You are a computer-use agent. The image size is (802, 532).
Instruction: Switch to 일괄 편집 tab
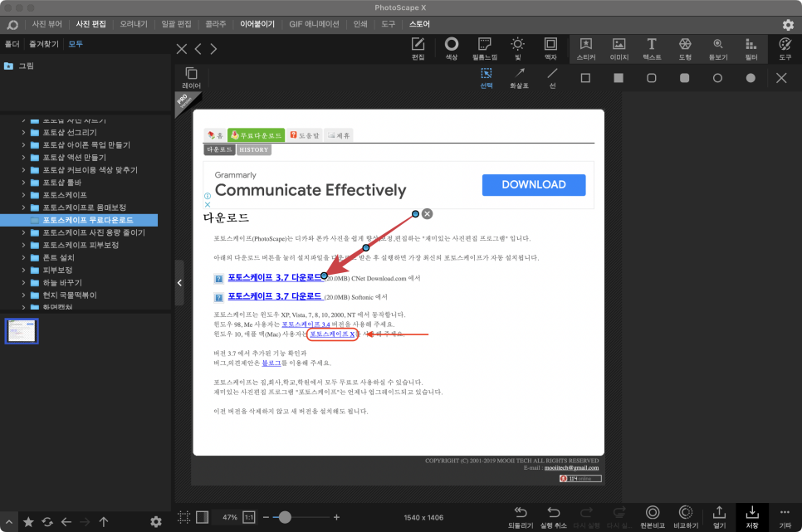tap(177, 24)
